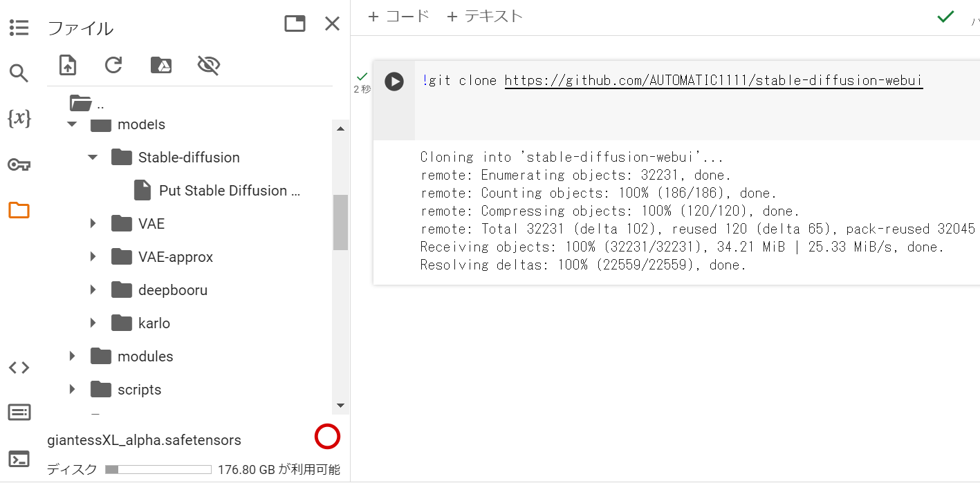
Task: Click the file tree scrollbar thumb
Action: point(340,222)
